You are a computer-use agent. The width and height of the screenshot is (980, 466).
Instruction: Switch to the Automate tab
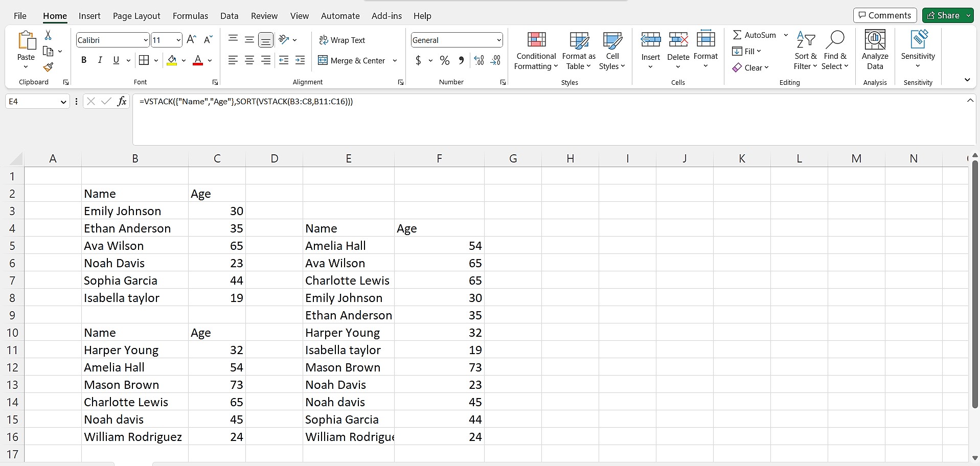[340, 16]
